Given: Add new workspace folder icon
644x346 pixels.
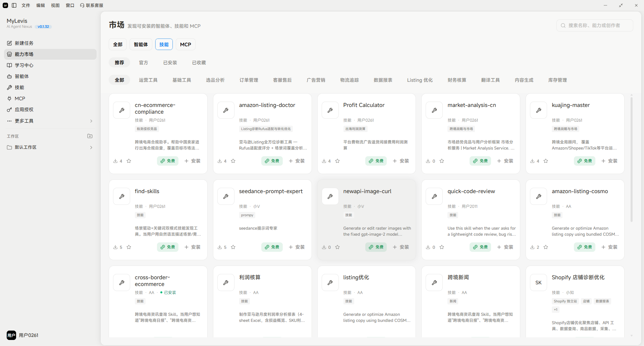Looking at the screenshot, I should click(x=90, y=136).
